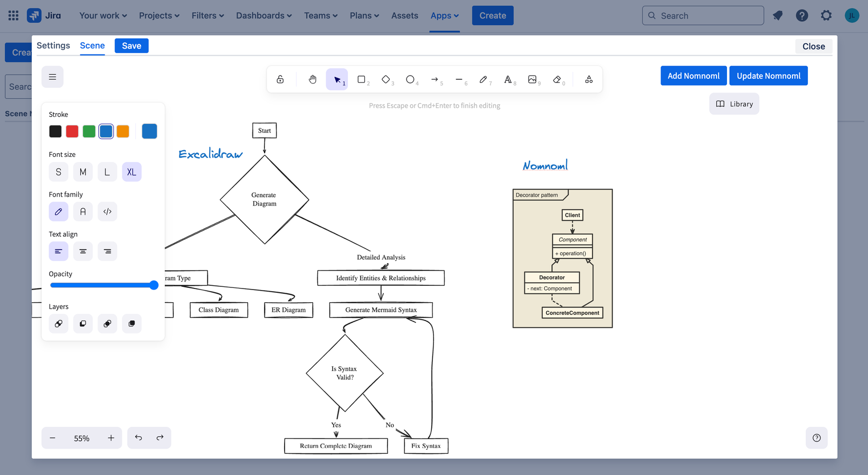Viewport: 868px width, 475px height.
Task: Select the Line drawing tool
Action: point(459,79)
